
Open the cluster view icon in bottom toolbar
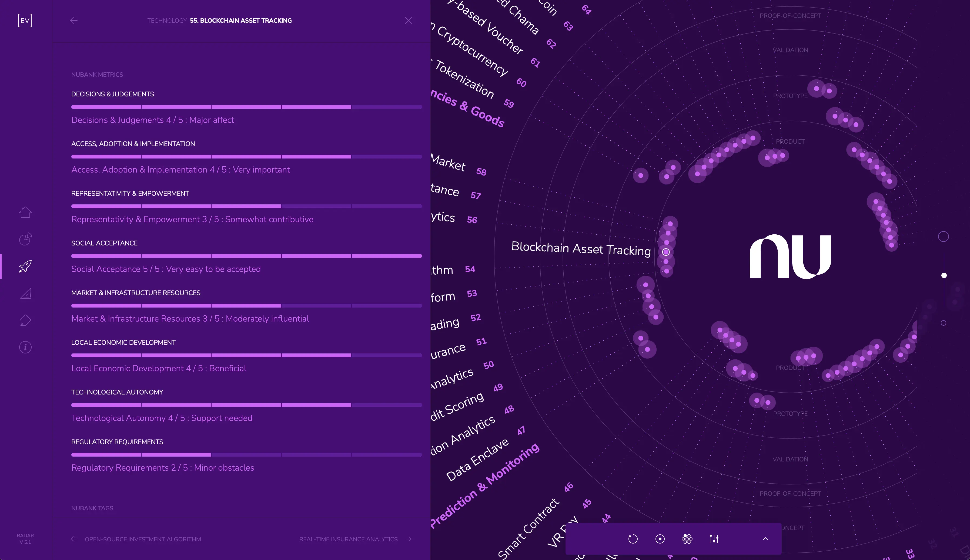(687, 539)
